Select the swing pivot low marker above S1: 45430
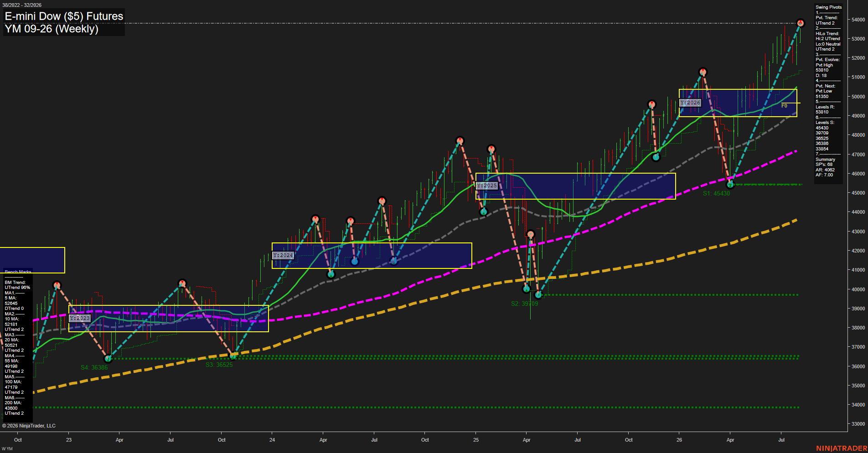The image size is (868, 453). (730, 185)
